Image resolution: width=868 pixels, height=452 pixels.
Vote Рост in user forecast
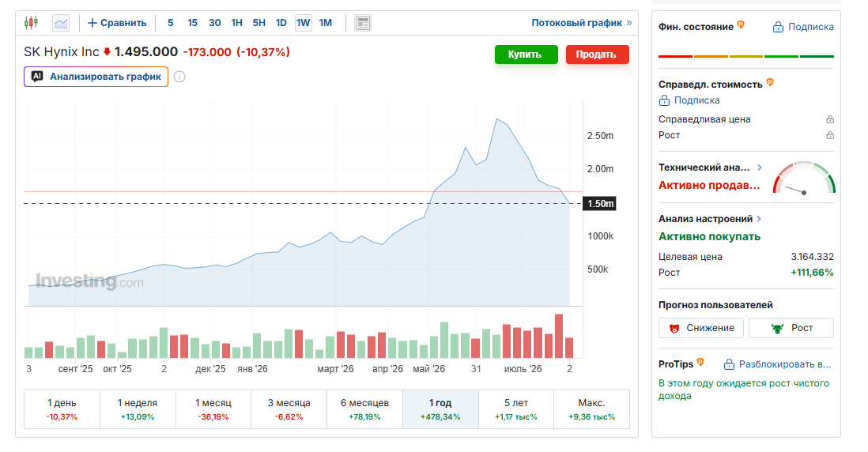click(x=791, y=328)
